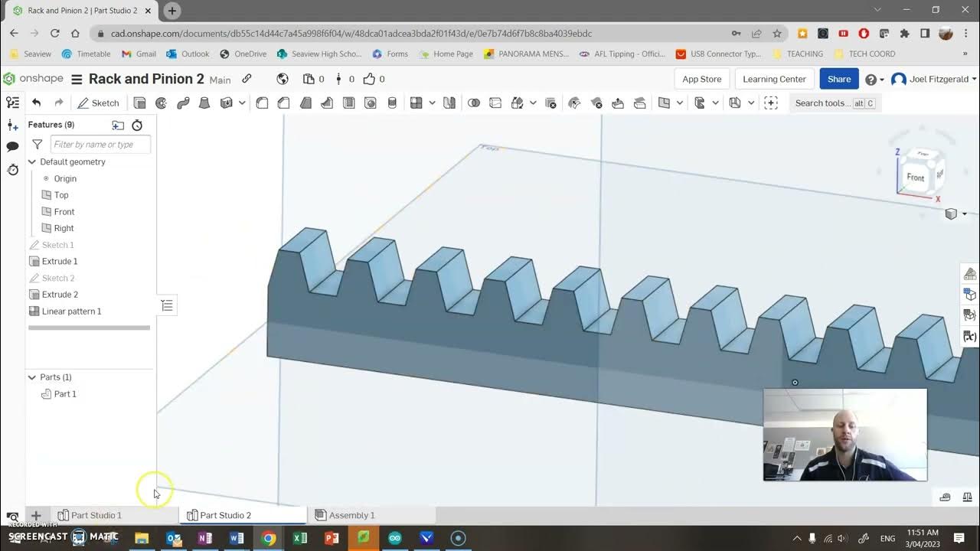Select the Chamfer tool
The height and width of the screenshot is (551, 980).
(283, 103)
